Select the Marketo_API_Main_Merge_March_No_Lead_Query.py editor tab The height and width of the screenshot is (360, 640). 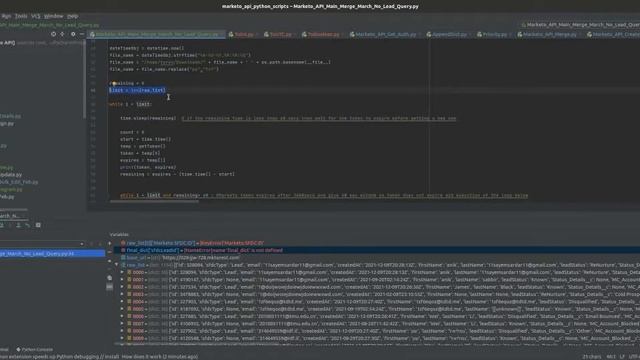(157, 34)
